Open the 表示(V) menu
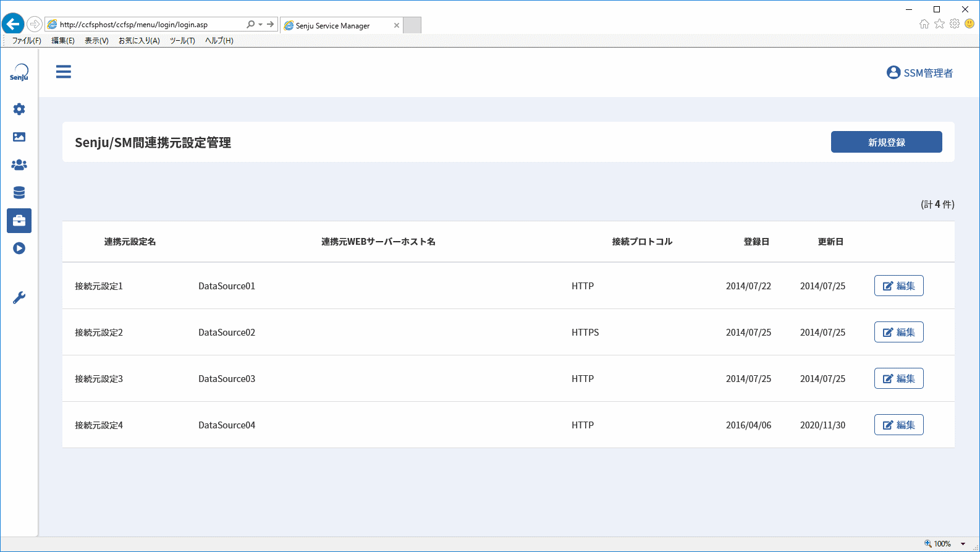The height and width of the screenshot is (552, 980). [96, 41]
